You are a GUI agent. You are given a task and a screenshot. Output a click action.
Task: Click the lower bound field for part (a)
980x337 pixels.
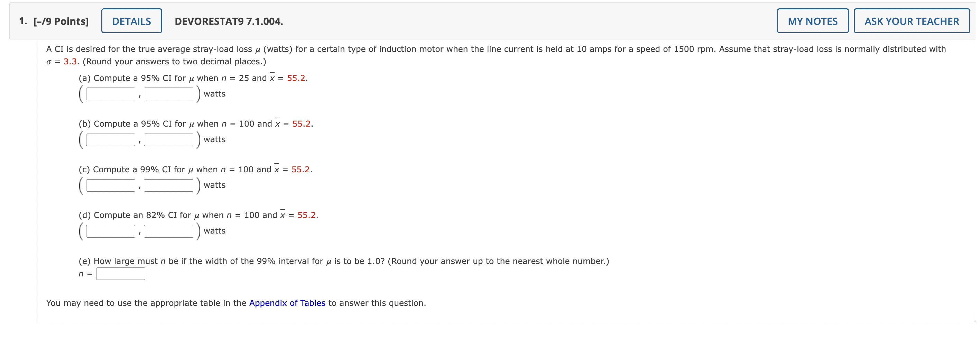(110, 93)
